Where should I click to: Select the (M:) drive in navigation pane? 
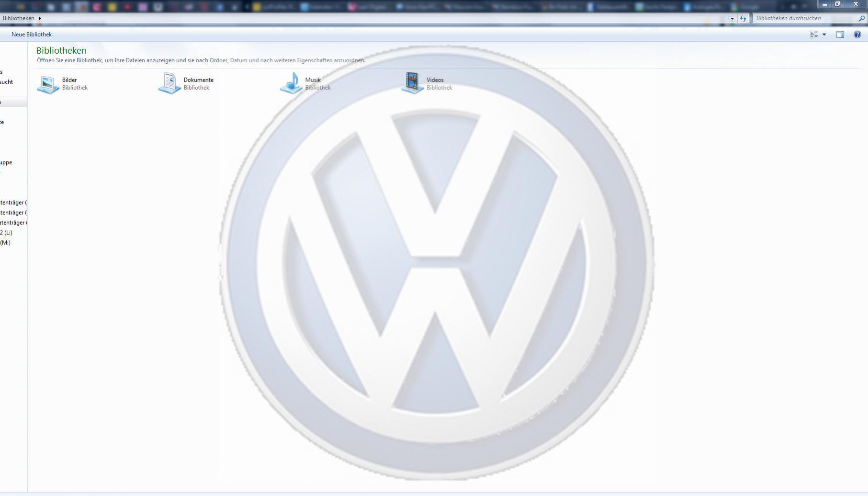[5, 242]
